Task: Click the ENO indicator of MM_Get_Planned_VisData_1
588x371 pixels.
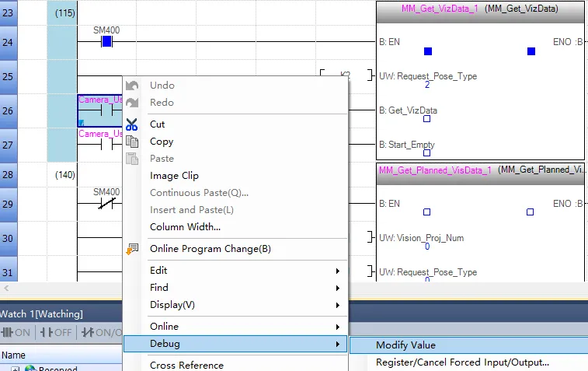Action: [x=530, y=212]
